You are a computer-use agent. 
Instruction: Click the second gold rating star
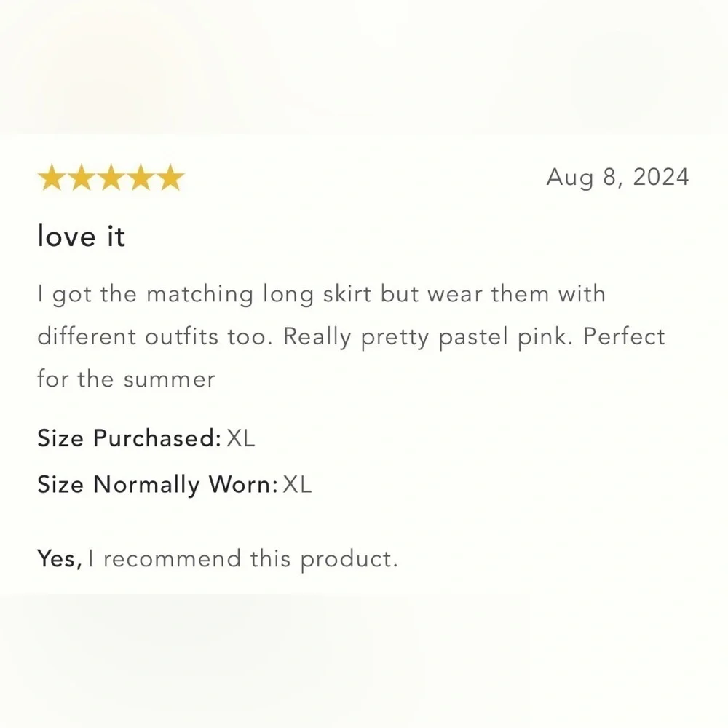82,178
